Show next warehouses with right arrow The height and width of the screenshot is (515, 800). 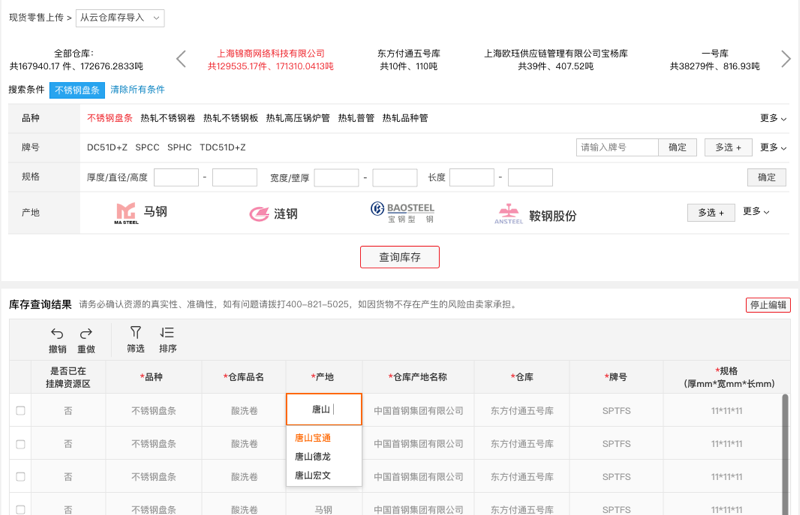[x=786, y=59]
